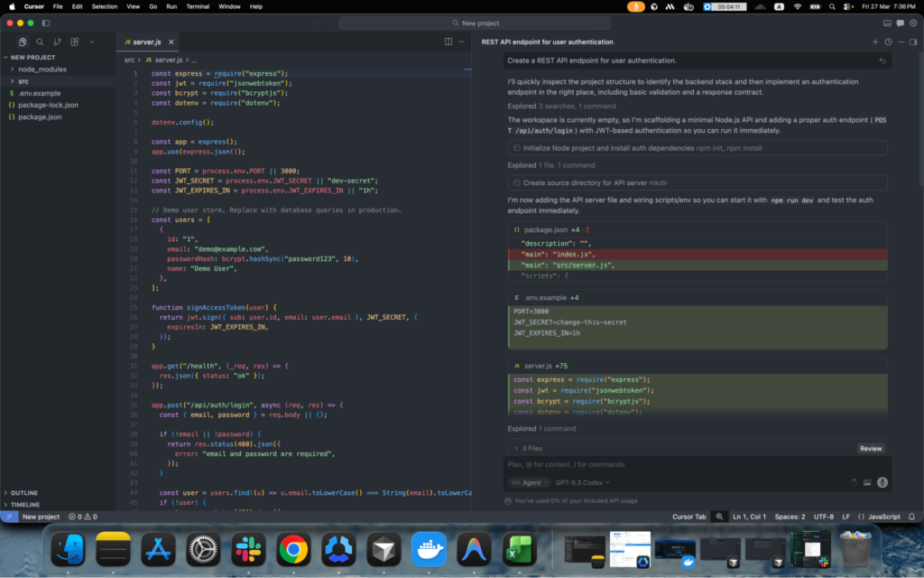Open the Search view in the sidebar

(40, 42)
